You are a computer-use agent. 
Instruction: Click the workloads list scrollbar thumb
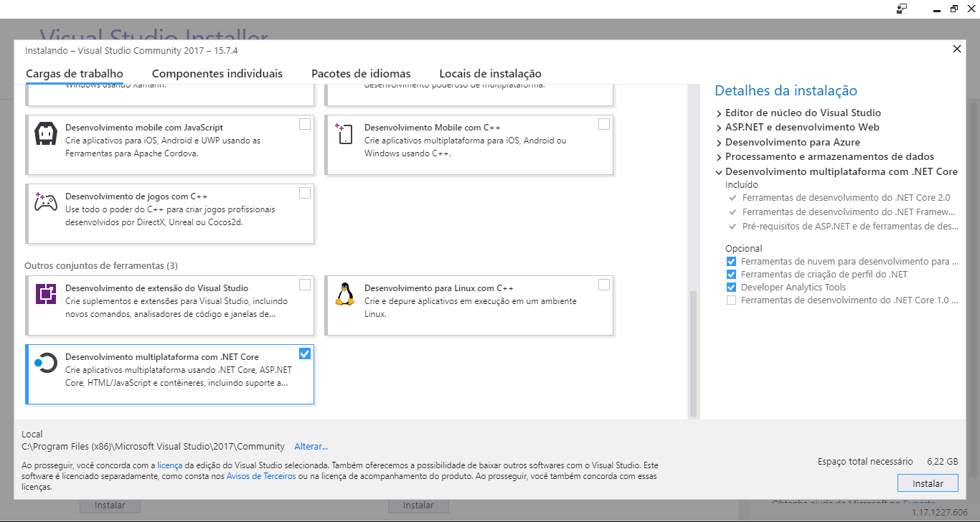pos(693,353)
